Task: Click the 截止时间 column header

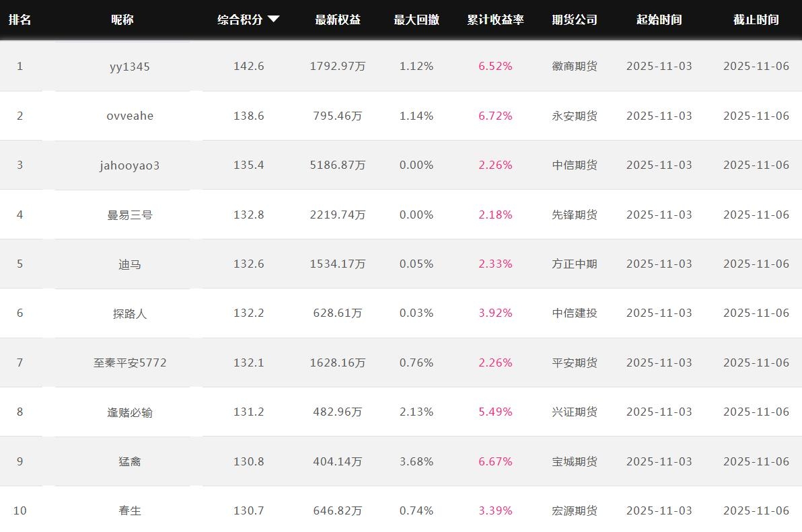Action: click(756, 20)
